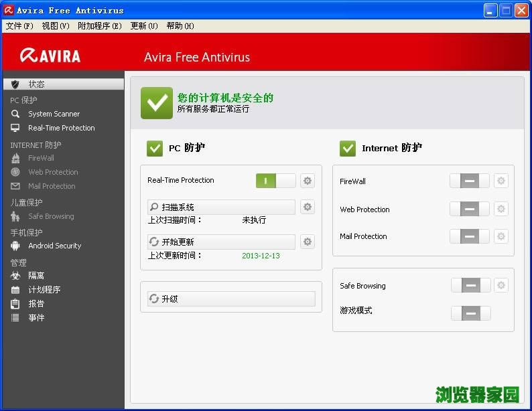
Task: Open Android Security in the sidebar
Action: [x=55, y=246]
